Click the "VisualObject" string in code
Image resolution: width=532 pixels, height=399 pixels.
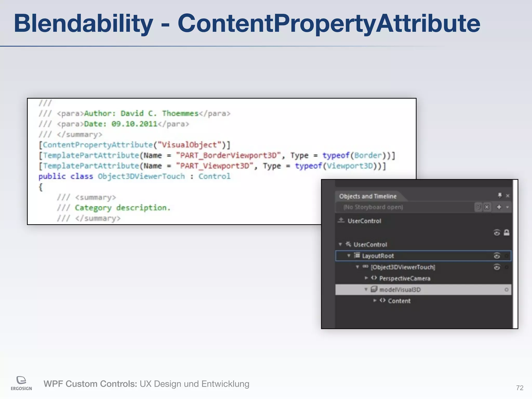click(x=189, y=145)
